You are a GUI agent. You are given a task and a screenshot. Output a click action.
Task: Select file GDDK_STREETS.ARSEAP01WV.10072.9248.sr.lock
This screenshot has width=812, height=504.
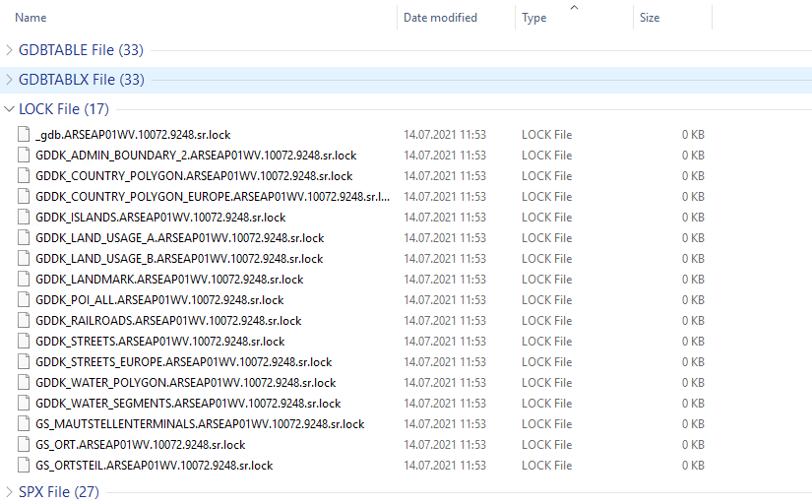pyautogui.click(x=160, y=342)
